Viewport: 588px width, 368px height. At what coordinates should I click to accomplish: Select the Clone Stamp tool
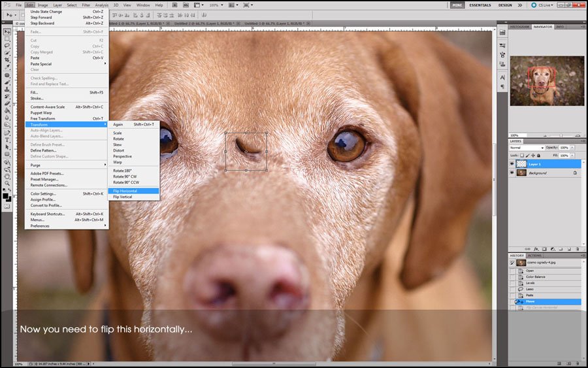[7, 90]
